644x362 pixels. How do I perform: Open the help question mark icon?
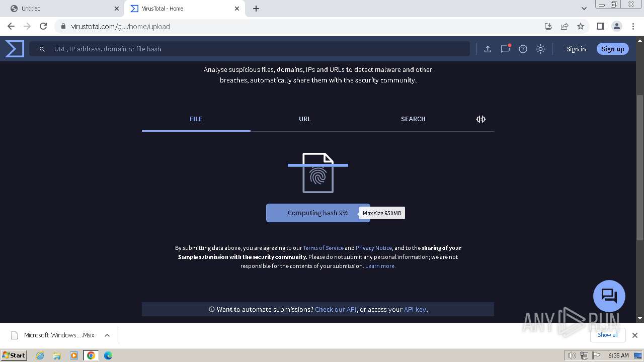(x=523, y=49)
